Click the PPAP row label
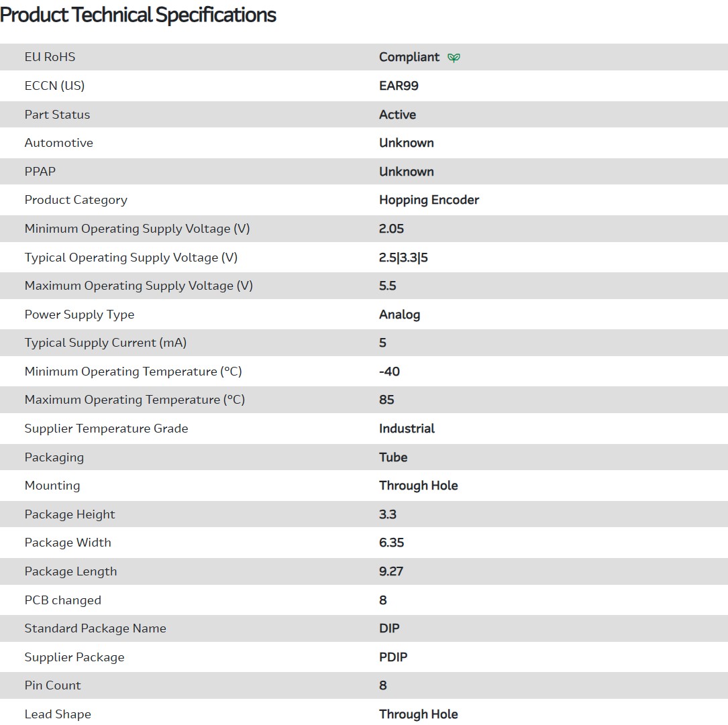This screenshot has height=725, width=728. [x=40, y=172]
